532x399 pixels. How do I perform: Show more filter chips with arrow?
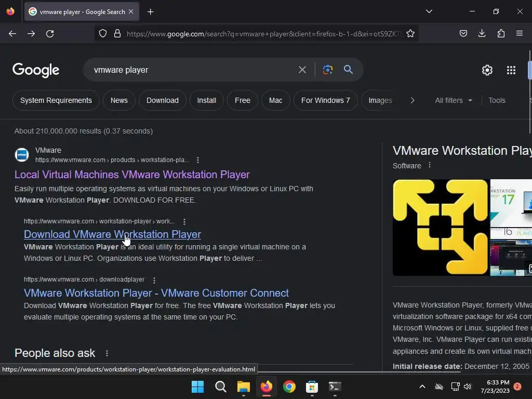[x=412, y=100]
